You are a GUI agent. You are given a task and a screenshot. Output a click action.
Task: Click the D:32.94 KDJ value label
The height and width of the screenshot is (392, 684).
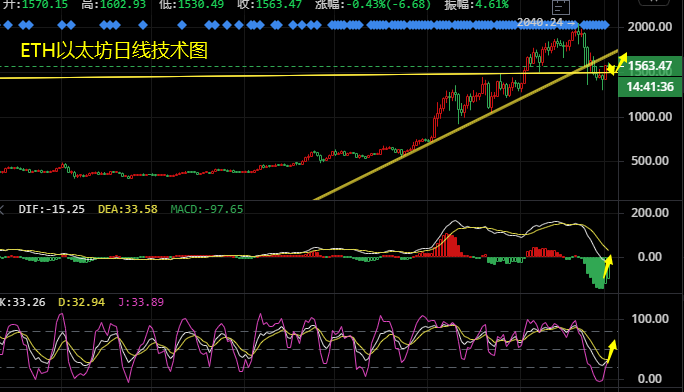(82, 302)
